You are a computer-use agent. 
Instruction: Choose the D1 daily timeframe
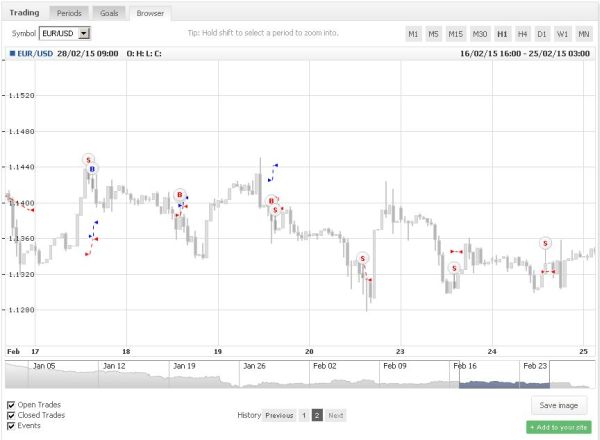[x=543, y=34]
